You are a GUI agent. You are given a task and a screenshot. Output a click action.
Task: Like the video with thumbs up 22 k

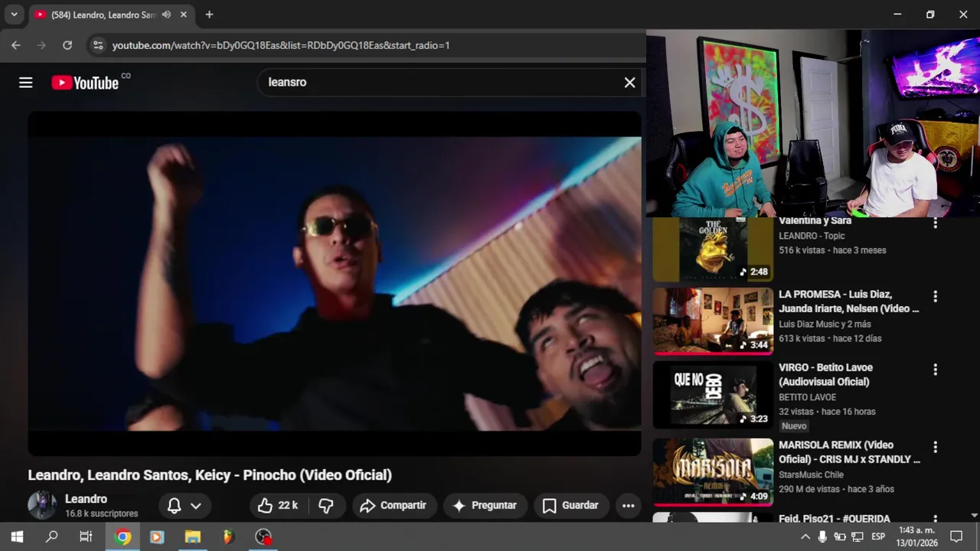click(278, 506)
